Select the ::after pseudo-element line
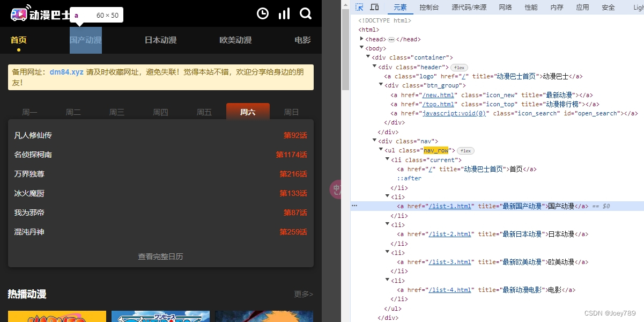 pyautogui.click(x=409, y=178)
